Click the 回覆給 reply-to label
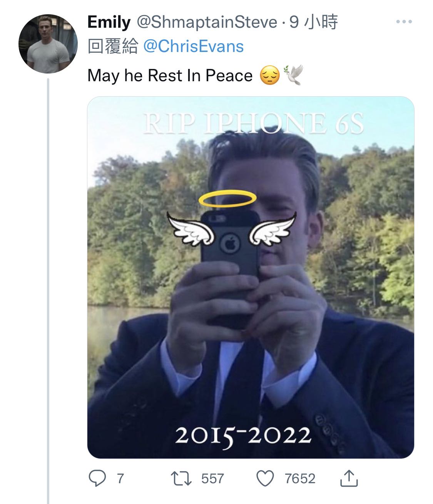Screen dimensions: 433x504 [x=112, y=47]
